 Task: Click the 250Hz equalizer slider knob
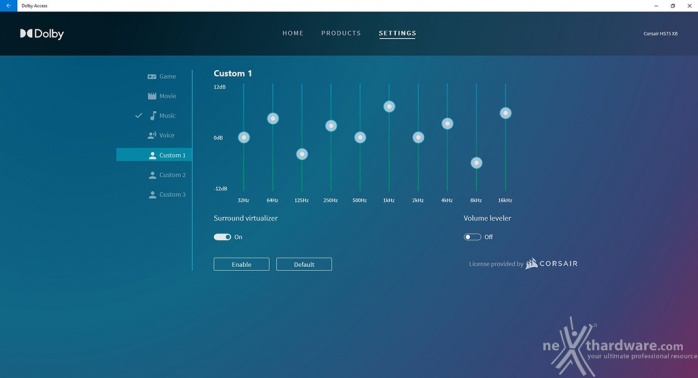click(x=331, y=126)
